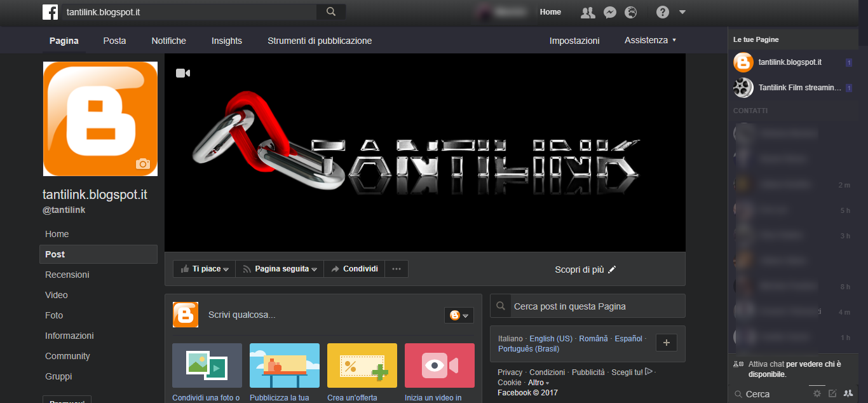Click the Condividi button
868x403 pixels.
(355, 269)
